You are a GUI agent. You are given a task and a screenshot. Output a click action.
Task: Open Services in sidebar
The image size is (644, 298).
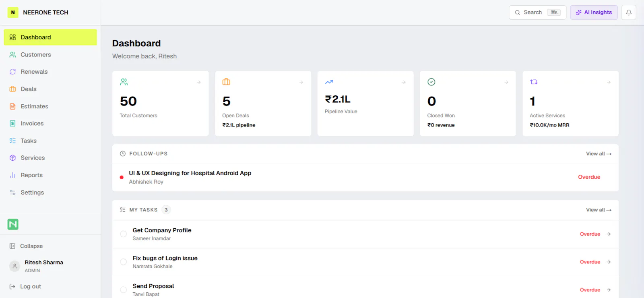click(50, 158)
